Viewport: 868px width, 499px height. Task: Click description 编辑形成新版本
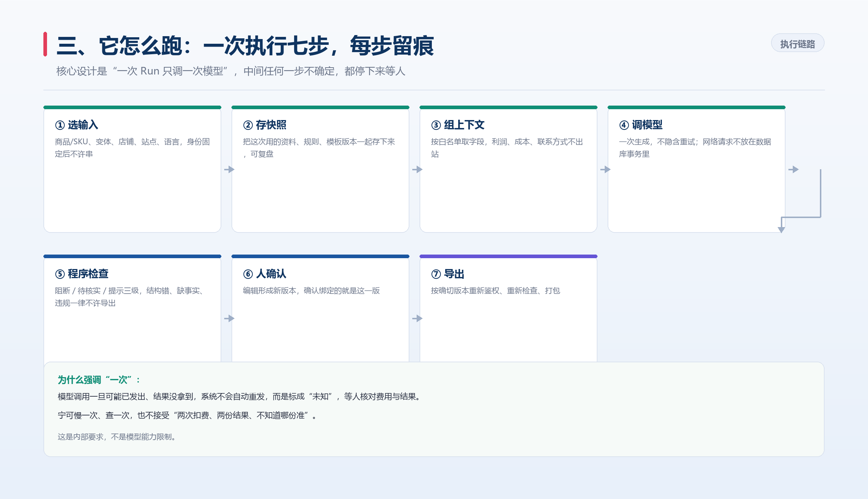[311, 291]
